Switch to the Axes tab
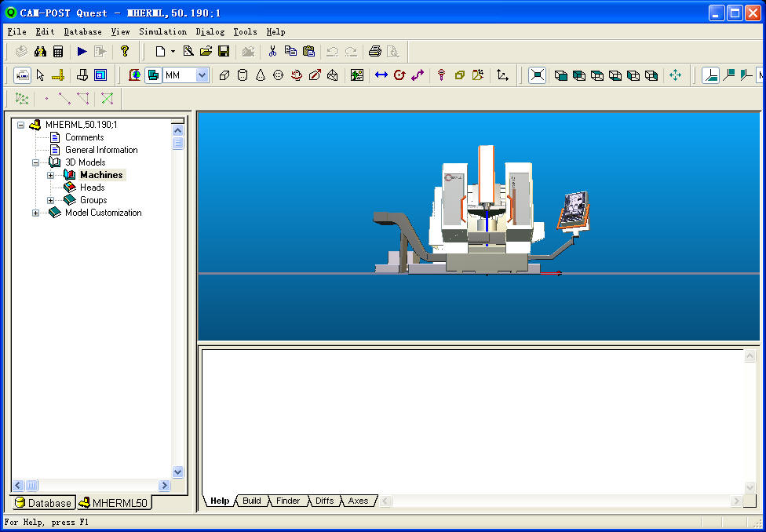The image size is (766, 532). point(358,501)
